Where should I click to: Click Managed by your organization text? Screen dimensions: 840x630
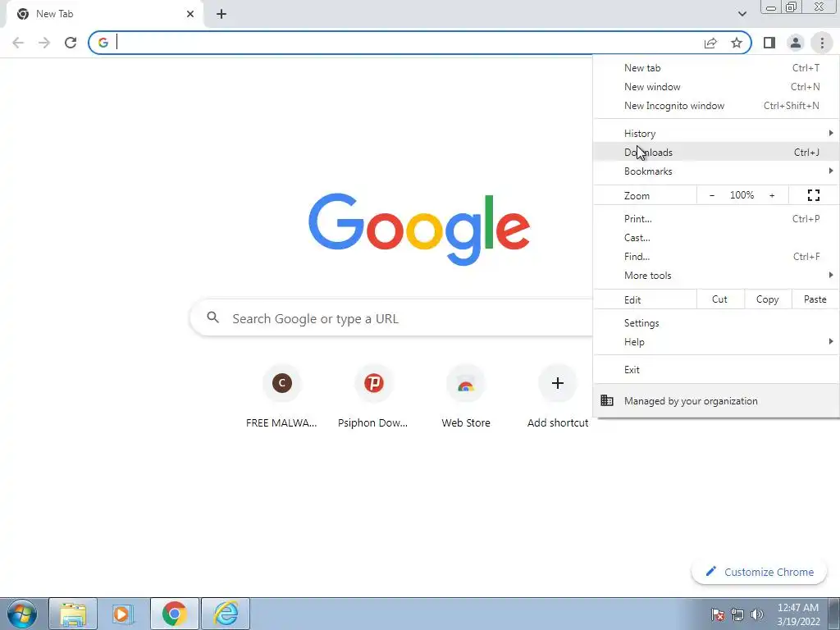[x=691, y=400]
